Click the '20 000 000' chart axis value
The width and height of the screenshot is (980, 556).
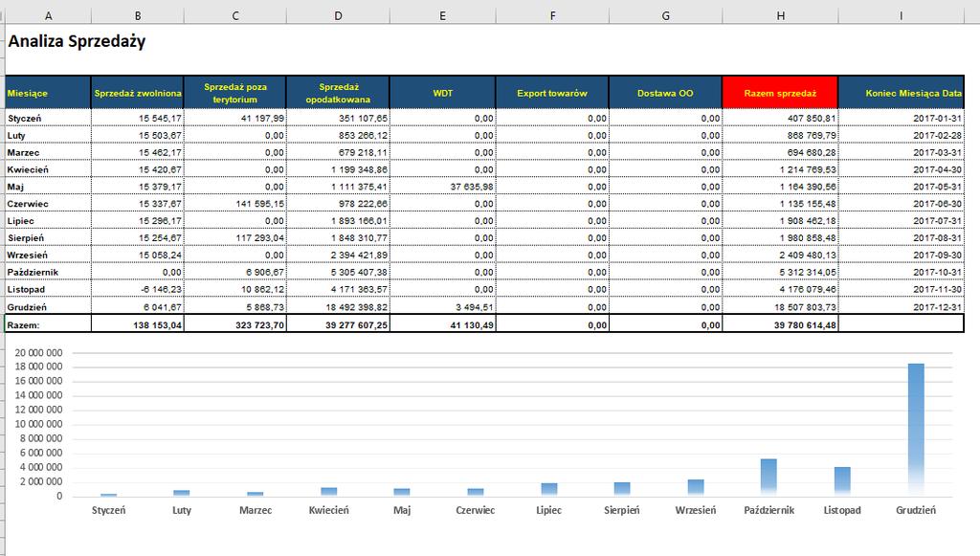tap(38, 352)
